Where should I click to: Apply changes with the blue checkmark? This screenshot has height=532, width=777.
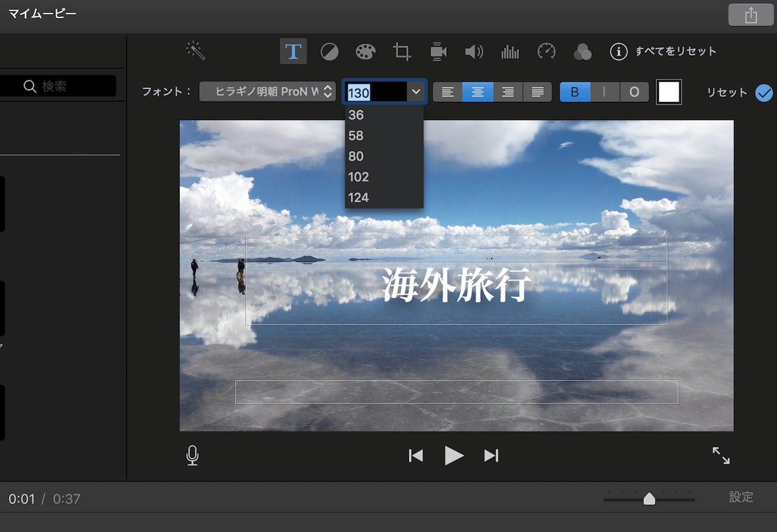click(x=764, y=93)
